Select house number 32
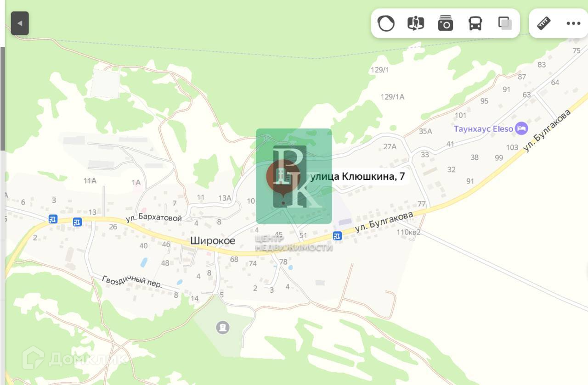The image size is (588, 385). (452, 170)
